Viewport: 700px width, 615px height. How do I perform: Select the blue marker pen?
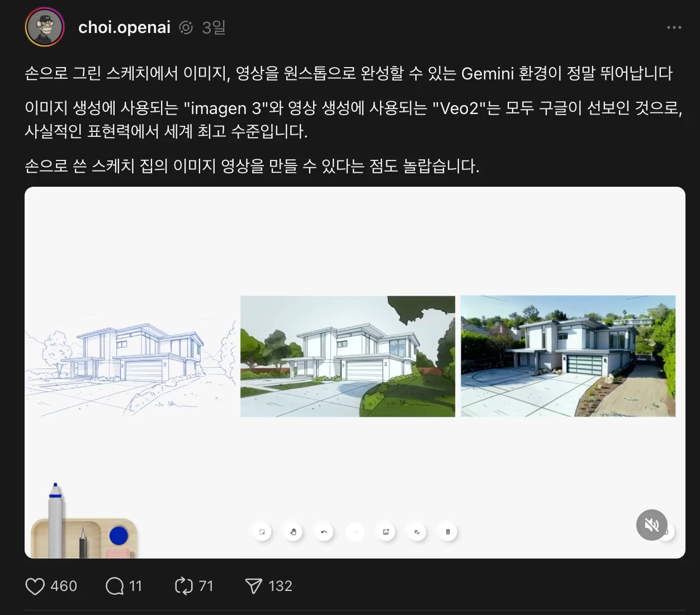click(55, 520)
